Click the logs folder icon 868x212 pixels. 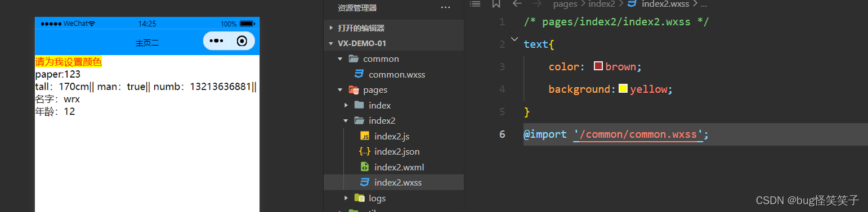coord(359,198)
